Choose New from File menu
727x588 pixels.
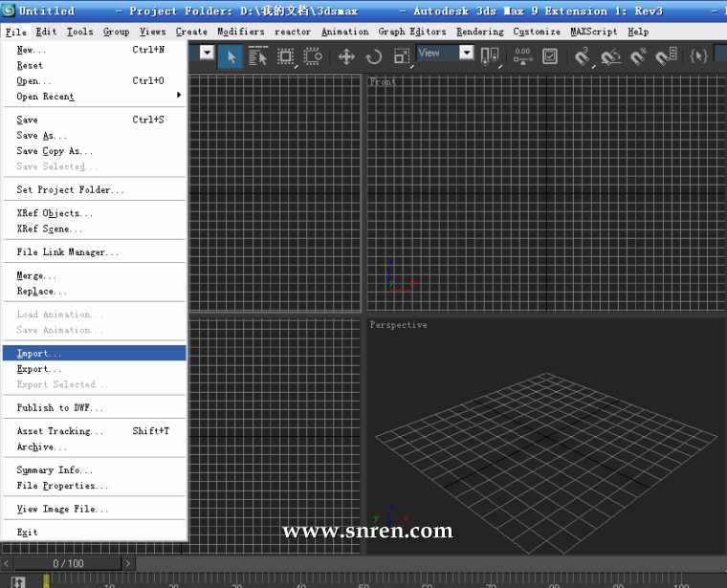[95, 50]
